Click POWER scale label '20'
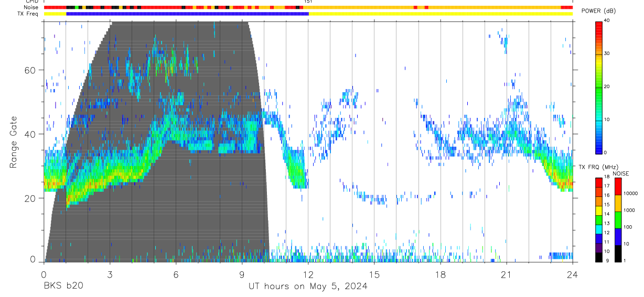Screen dimensions: 644x297 click(606, 86)
